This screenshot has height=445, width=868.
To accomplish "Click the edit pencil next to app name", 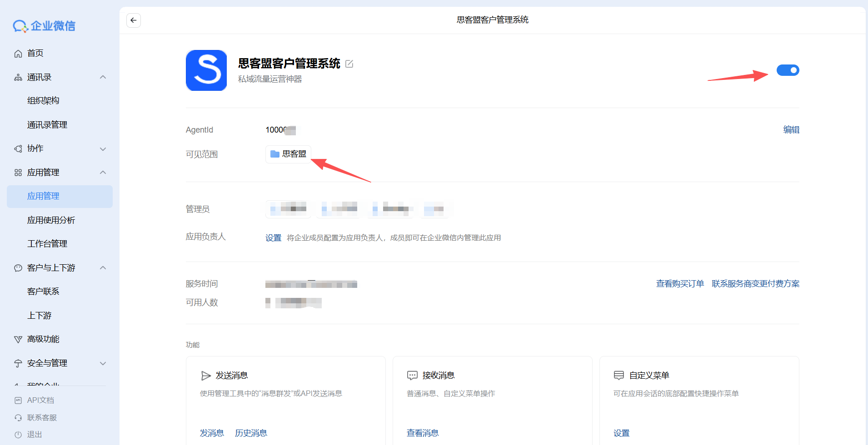I will (x=349, y=64).
